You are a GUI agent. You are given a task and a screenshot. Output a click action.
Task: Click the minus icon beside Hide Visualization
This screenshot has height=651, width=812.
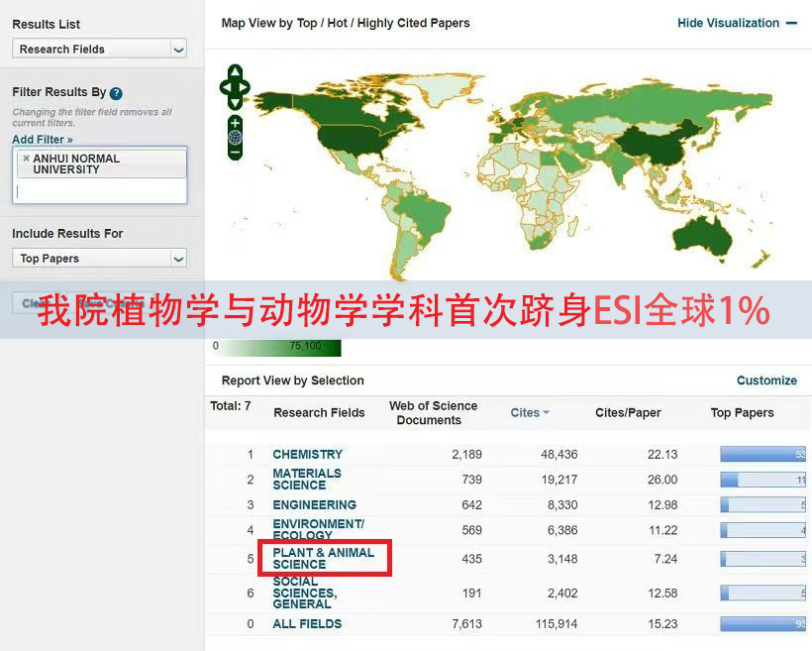click(791, 23)
